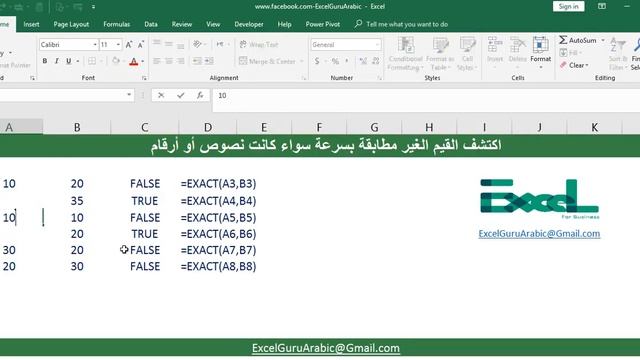
Task: Click Insert Function fx icon
Action: pyautogui.click(x=200, y=95)
